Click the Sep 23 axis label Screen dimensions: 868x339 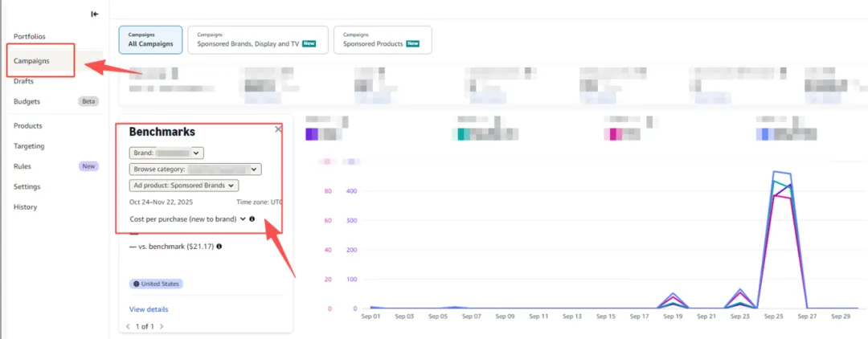[739, 317]
